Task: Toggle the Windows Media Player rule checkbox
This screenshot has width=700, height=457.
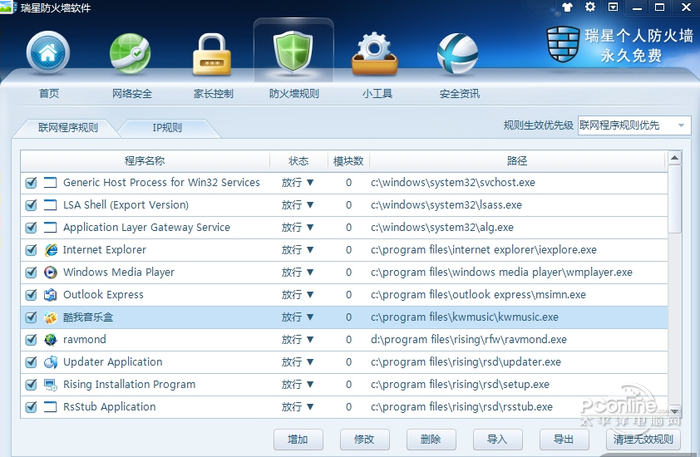Action: coord(31,272)
